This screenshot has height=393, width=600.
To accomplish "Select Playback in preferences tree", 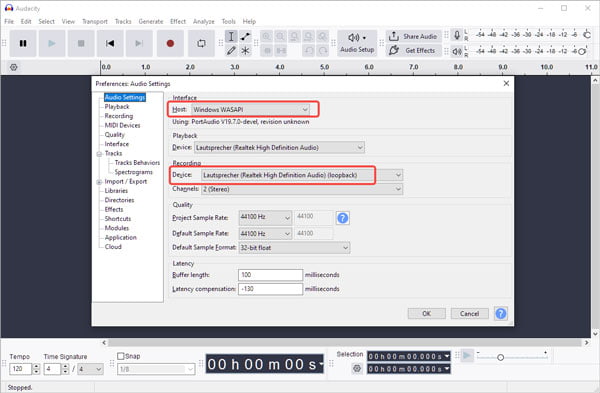I will [117, 106].
